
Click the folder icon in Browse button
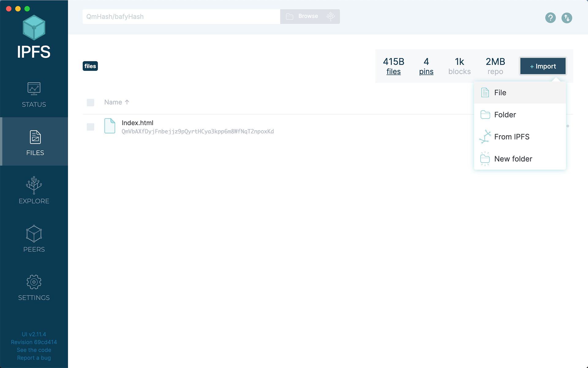(x=289, y=17)
